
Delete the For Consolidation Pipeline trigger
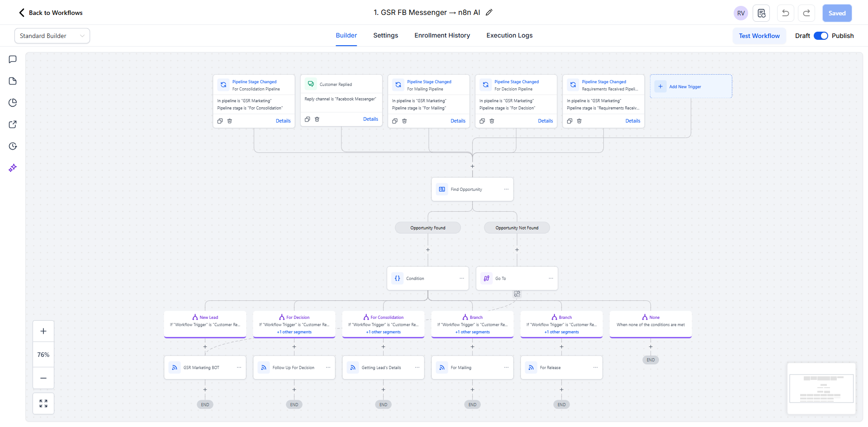tap(230, 121)
